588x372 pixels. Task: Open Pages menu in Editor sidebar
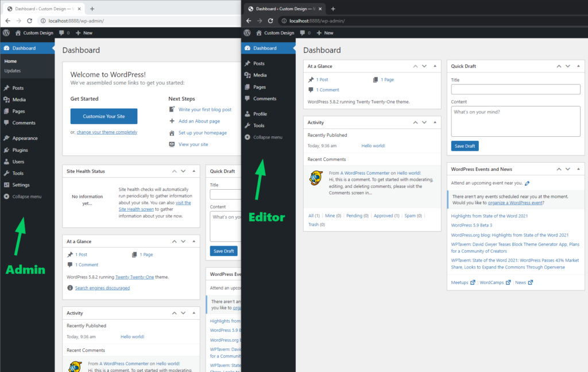[260, 87]
